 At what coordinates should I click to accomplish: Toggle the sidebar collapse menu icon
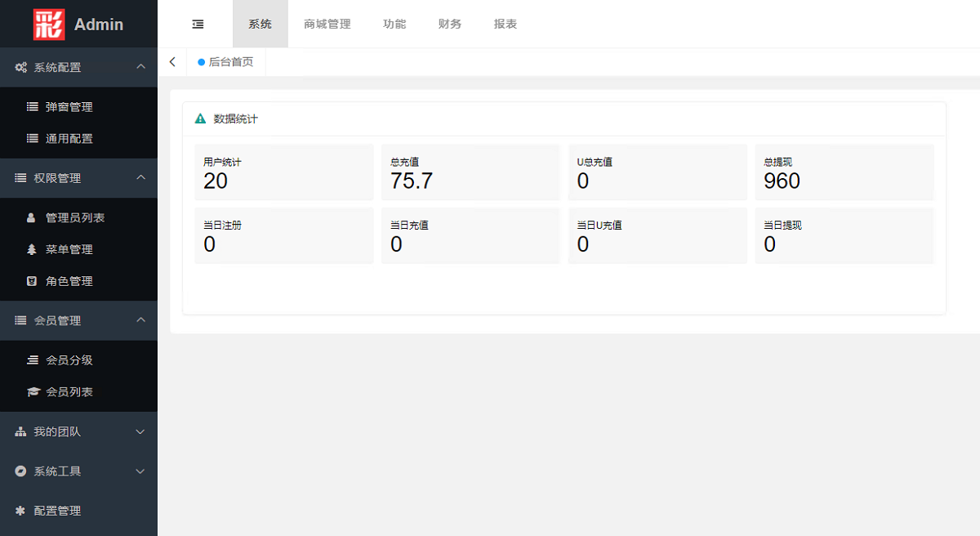click(x=198, y=25)
